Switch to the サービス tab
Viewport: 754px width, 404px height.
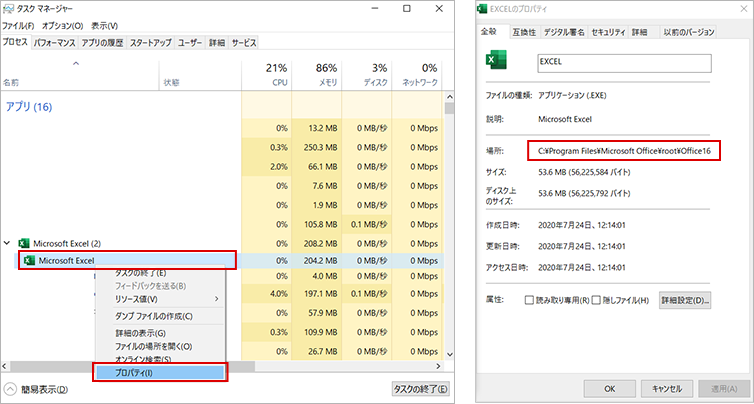pyautogui.click(x=244, y=43)
